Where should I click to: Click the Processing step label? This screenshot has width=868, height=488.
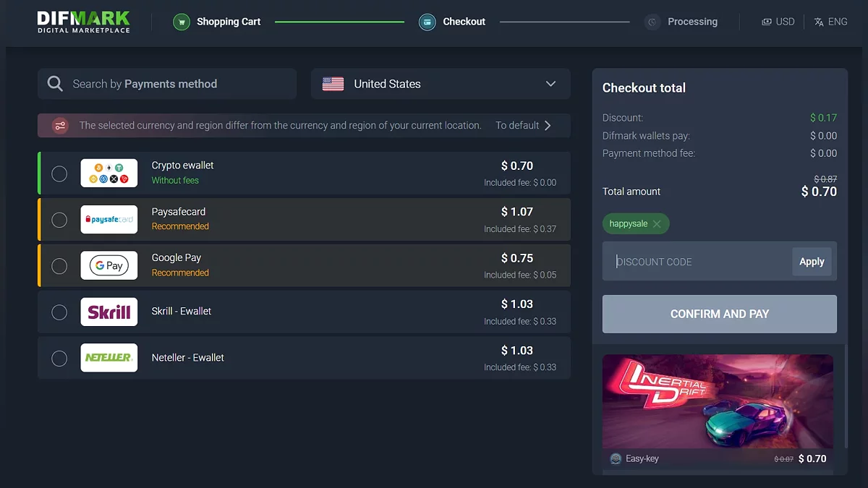pyautogui.click(x=692, y=22)
